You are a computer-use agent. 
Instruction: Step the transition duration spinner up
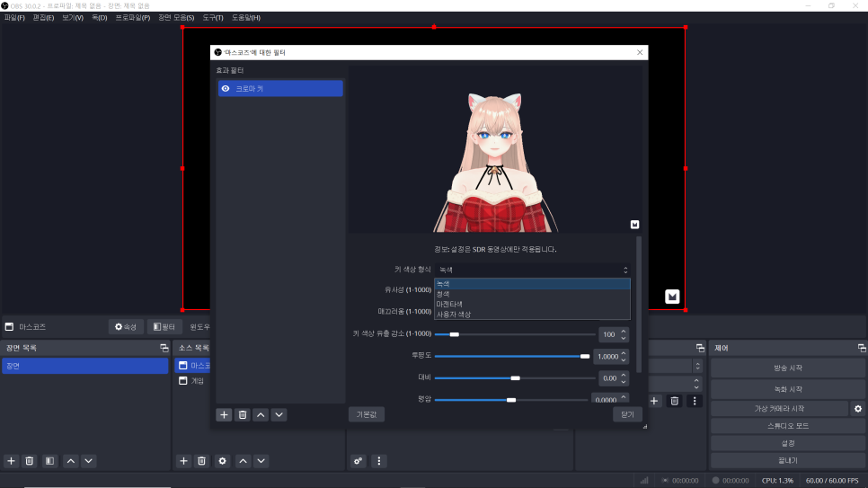pos(696,380)
